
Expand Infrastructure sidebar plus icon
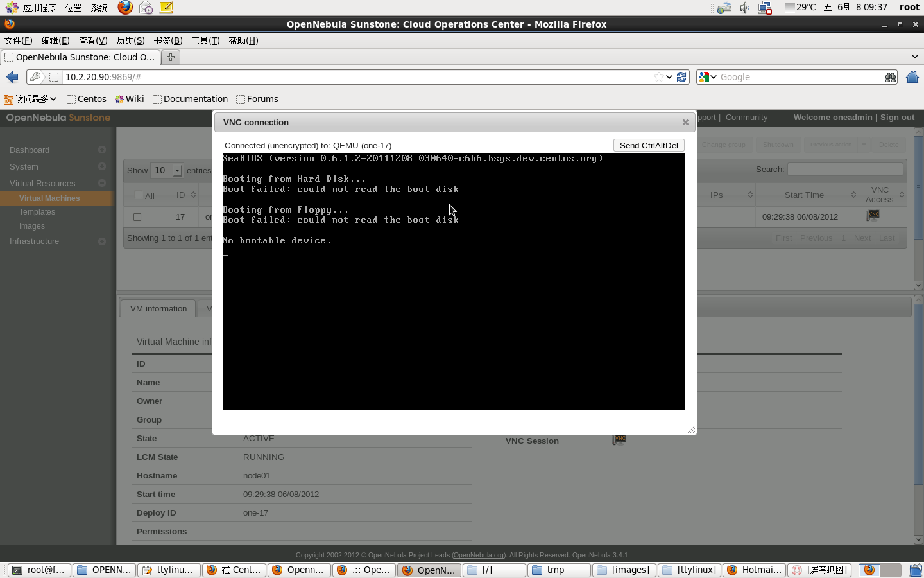pyautogui.click(x=101, y=241)
